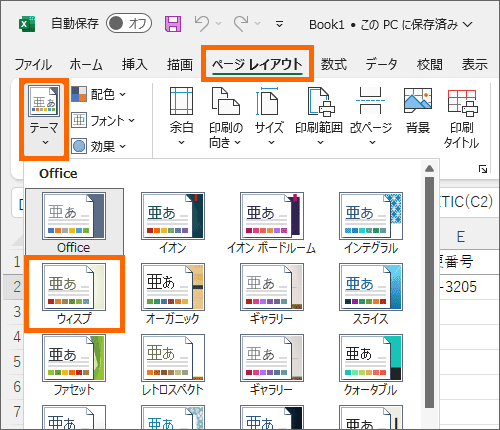This screenshot has height=430, width=500.
Task: Click the purple Save icon
Action: pos(173,24)
